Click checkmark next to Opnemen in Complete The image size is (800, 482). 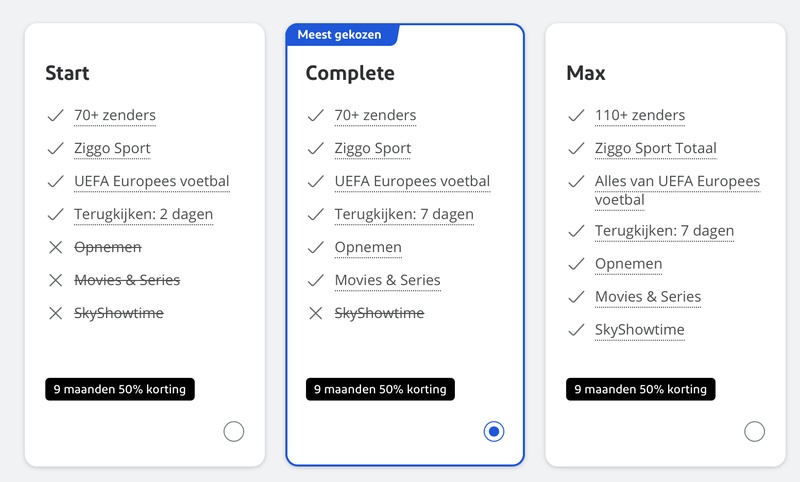click(x=316, y=247)
